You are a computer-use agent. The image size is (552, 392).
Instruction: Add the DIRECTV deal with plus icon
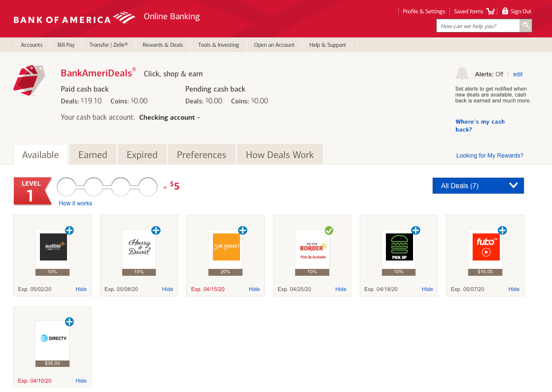pyautogui.click(x=69, y=322)
